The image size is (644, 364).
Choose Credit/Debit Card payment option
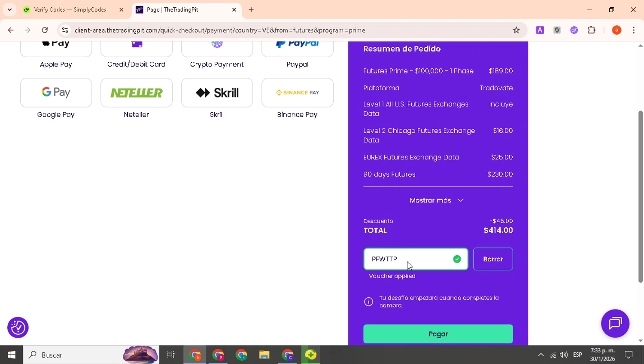click(x=137, y=49)
